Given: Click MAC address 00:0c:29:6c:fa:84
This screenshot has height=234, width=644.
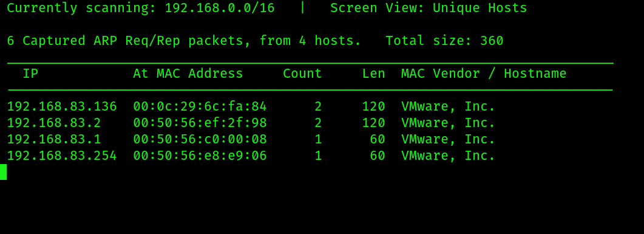Looking at the screenshot, I should click(x=200, y=106).
